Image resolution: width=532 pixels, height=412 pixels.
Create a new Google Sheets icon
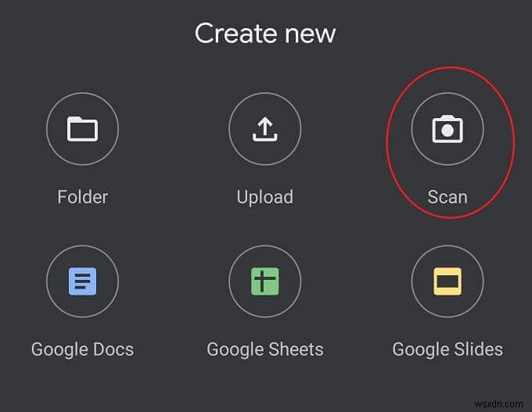point(265,281)
